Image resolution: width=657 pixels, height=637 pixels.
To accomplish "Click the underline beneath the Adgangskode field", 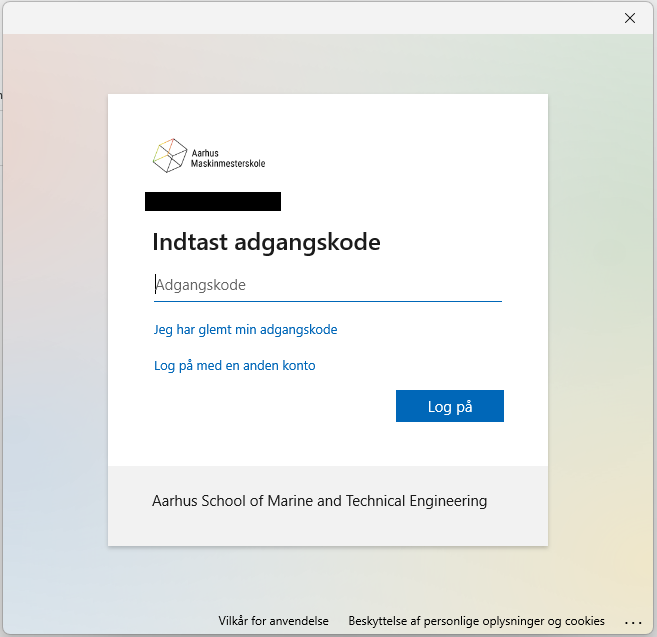I will [x=328, y=301].
